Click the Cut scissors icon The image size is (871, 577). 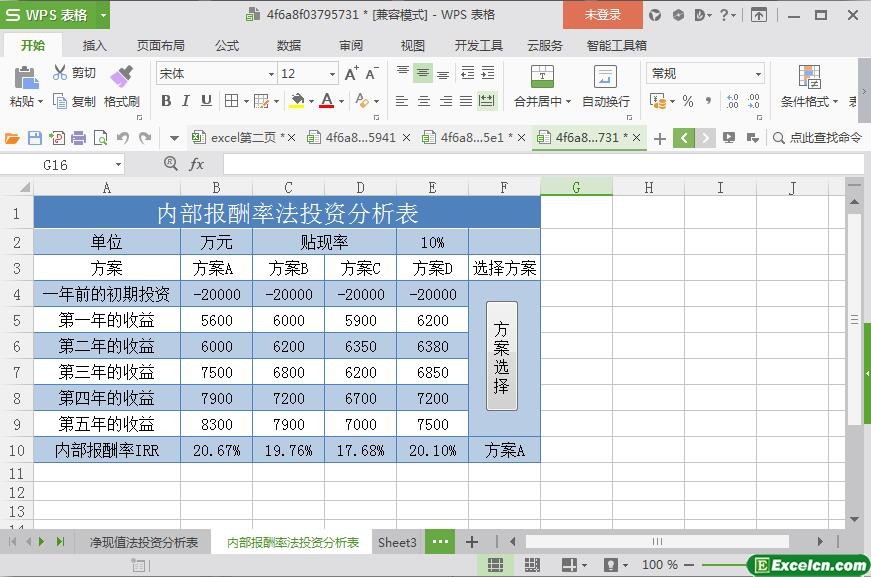tap(59, 72)
